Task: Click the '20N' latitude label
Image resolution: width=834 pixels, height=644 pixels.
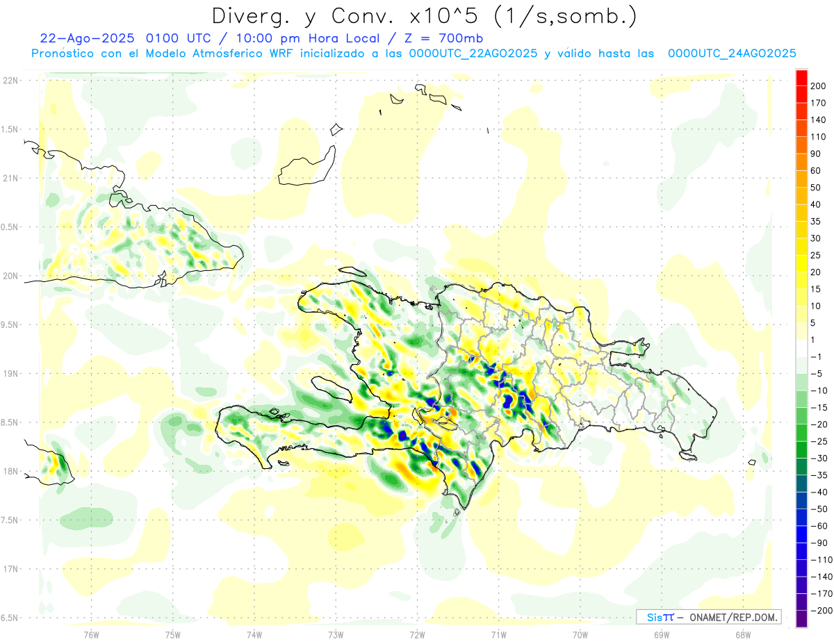Action: coord(10,276)
